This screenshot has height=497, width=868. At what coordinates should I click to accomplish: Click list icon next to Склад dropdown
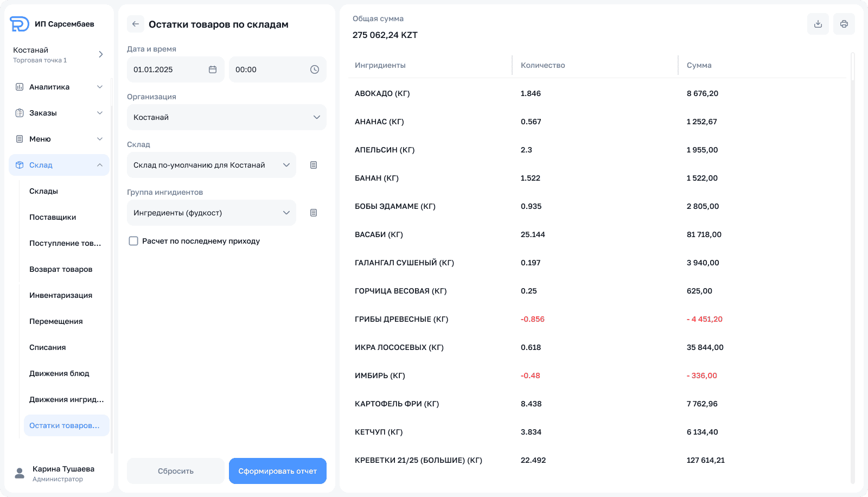[314, 165]
